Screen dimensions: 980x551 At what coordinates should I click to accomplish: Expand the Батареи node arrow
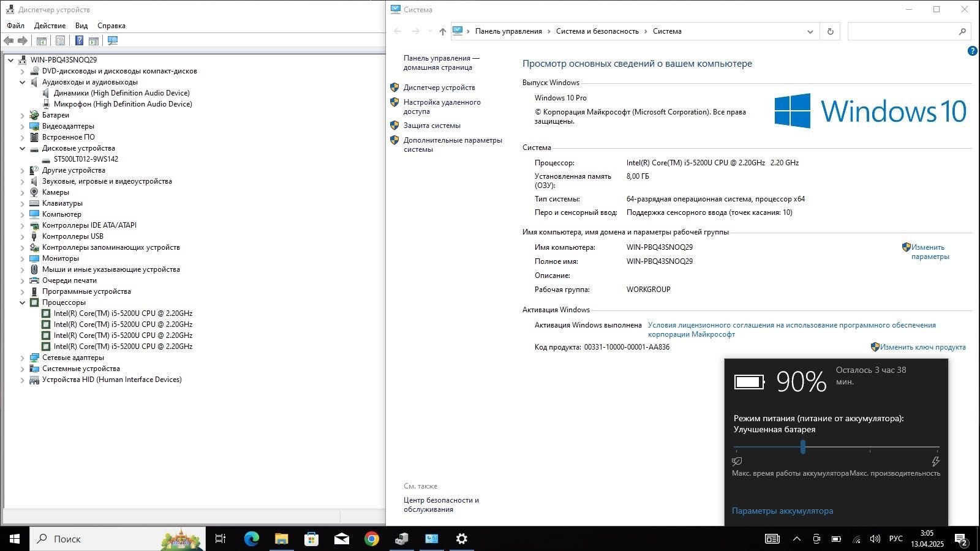[23, 115]
